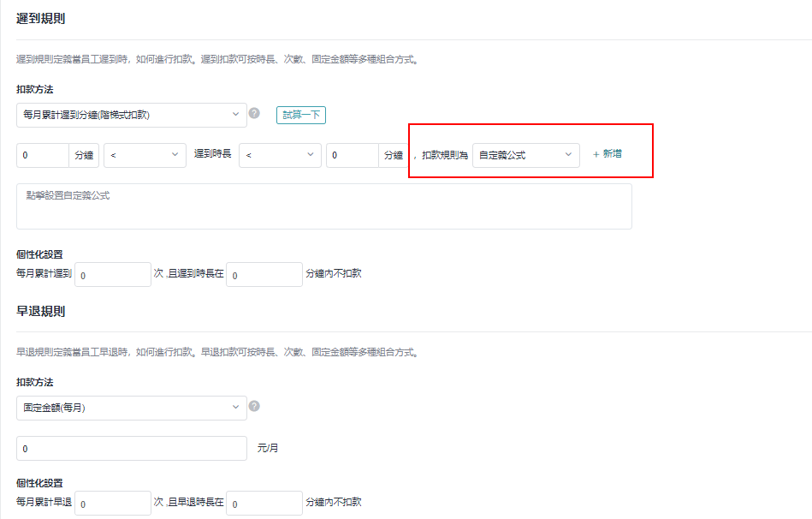Open the 自定義公式 deduction rule dropdown
The width and height of the screenshot is (812, 519).
coord(525,155)
